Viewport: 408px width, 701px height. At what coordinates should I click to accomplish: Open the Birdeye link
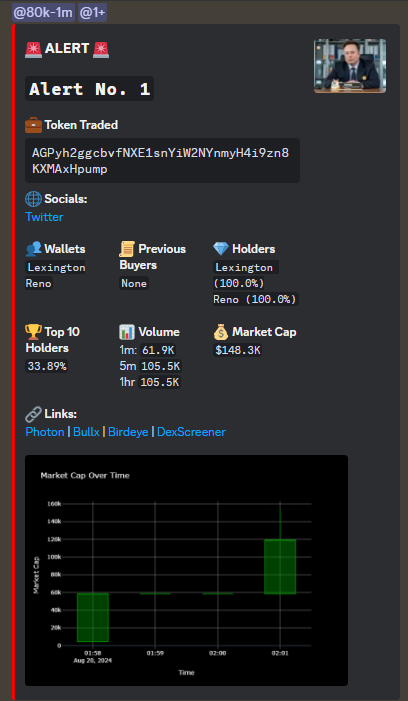(128, 432)
